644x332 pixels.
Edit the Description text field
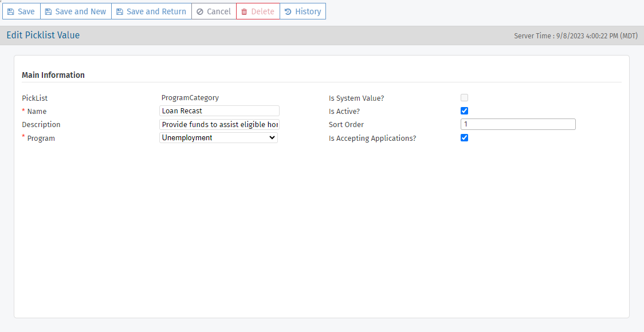point(219,124)
